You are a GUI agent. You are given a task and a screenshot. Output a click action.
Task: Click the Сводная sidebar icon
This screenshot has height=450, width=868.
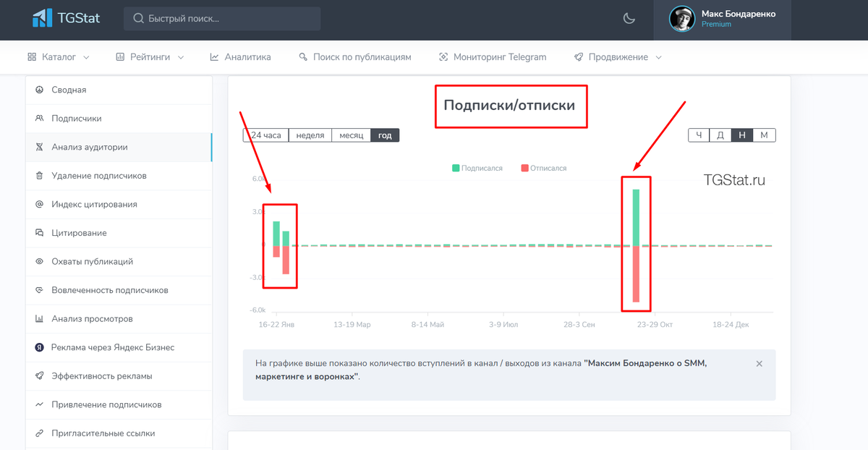(x=39, y=90)
